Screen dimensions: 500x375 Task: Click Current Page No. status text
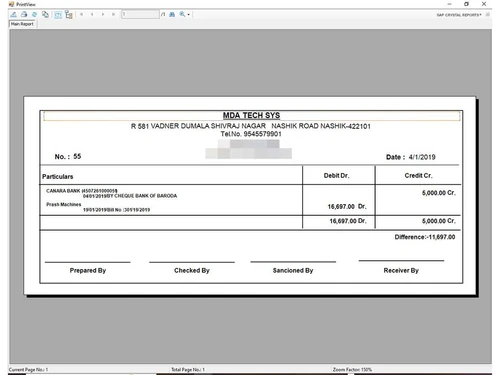pos(28,370)
